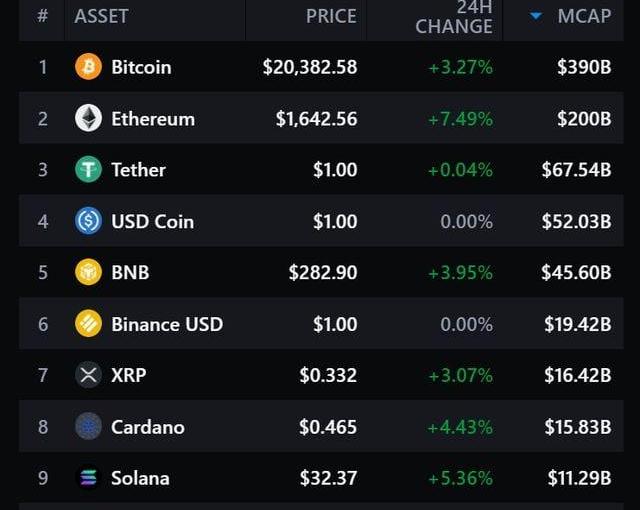Viewport: 640px width, 510px height.
Task: Select Tether's $67.54B market cap cell
Action: tap(576, 170)
